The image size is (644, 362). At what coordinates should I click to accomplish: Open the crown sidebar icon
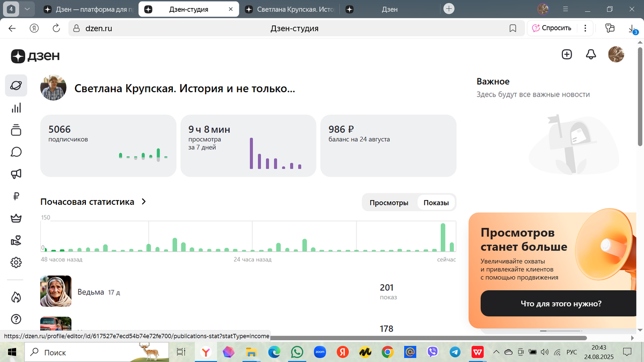click(x=16, y=218)
